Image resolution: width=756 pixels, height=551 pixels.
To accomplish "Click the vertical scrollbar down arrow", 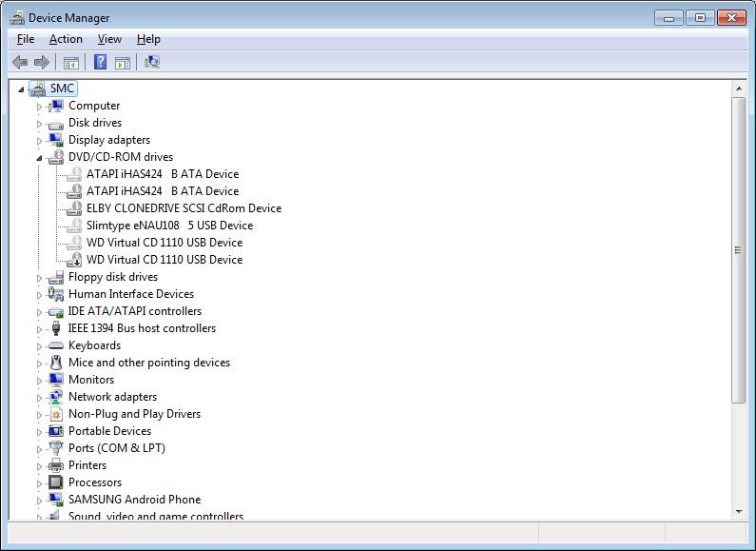I will [738, 511].
